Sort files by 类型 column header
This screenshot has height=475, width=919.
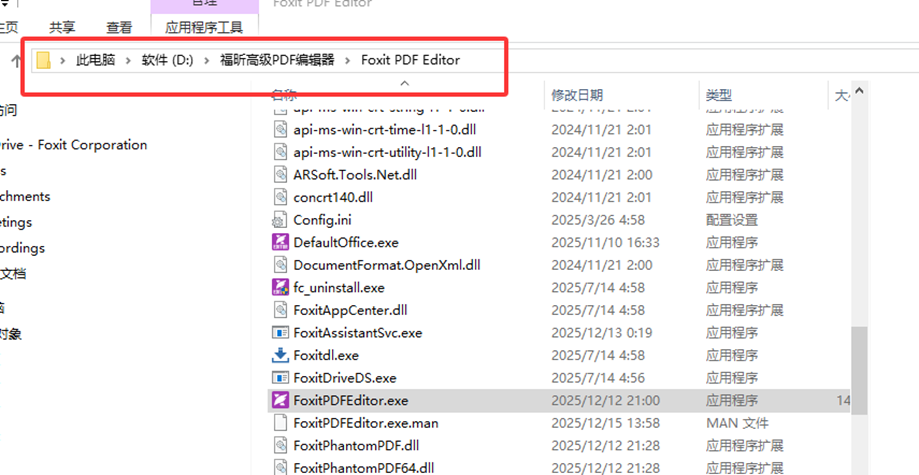719,94
